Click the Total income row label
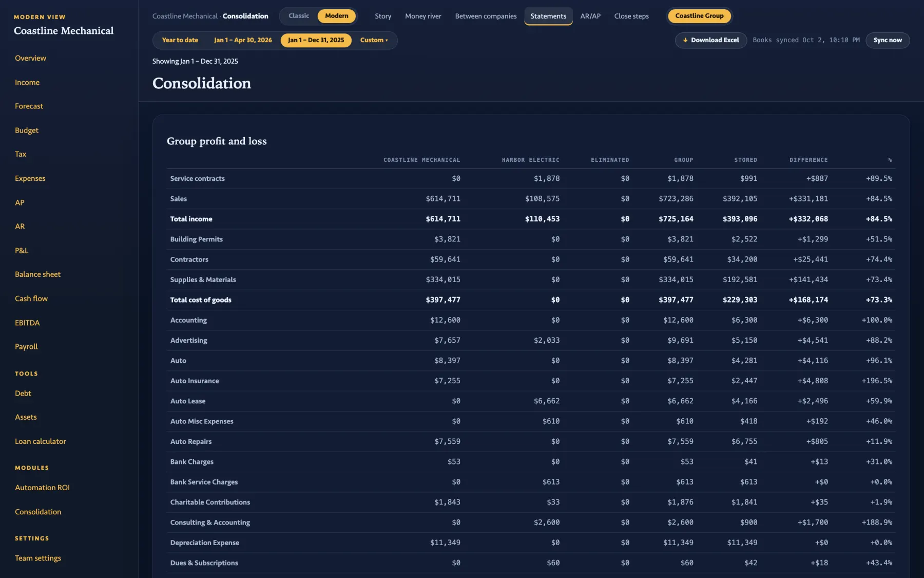Image resolution: width=924 pixels, height=578 pixels. click(191, 219)
